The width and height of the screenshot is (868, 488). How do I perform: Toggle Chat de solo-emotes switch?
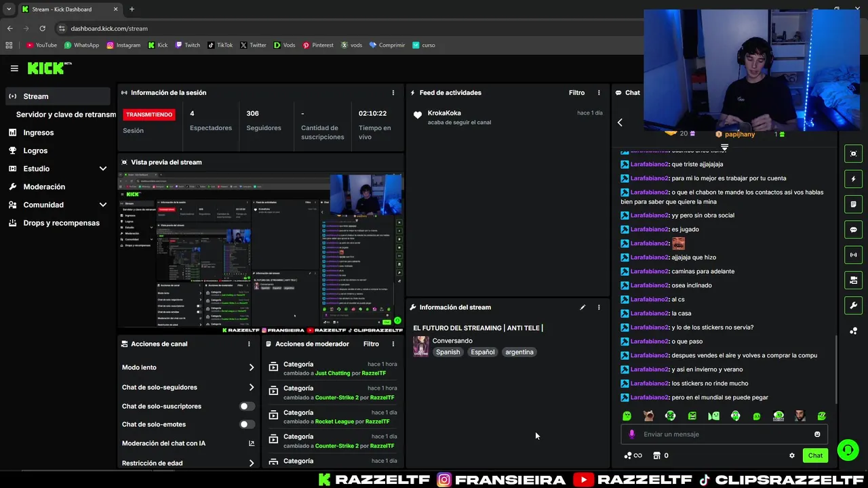[x=247, y=424]
